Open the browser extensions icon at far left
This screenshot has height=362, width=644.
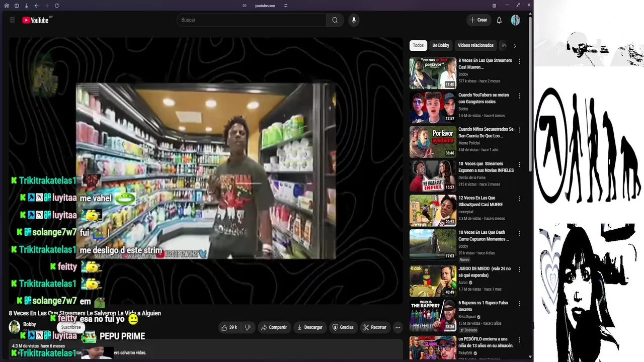click(x=7, y=6)
